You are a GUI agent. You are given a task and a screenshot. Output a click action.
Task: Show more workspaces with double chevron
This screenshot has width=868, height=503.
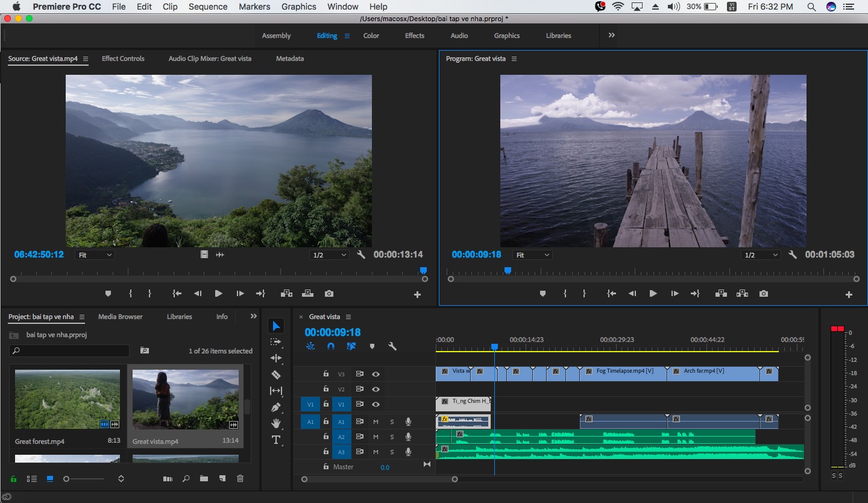611,35
